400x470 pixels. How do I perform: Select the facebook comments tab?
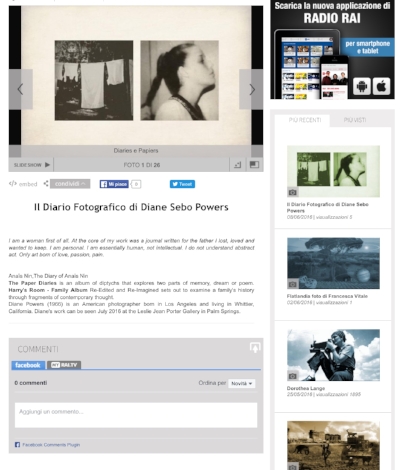pos(28,365)
